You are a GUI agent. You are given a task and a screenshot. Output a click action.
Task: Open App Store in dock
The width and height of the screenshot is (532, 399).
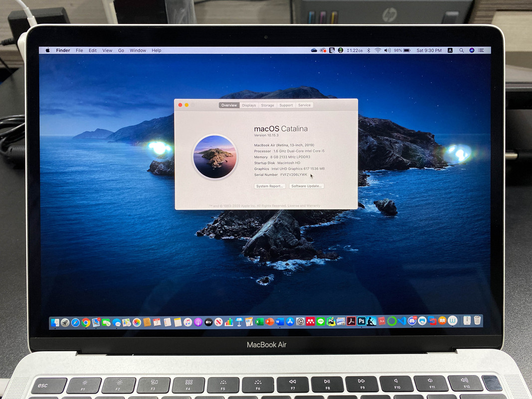pyautogui.click(x=290, y=322)
